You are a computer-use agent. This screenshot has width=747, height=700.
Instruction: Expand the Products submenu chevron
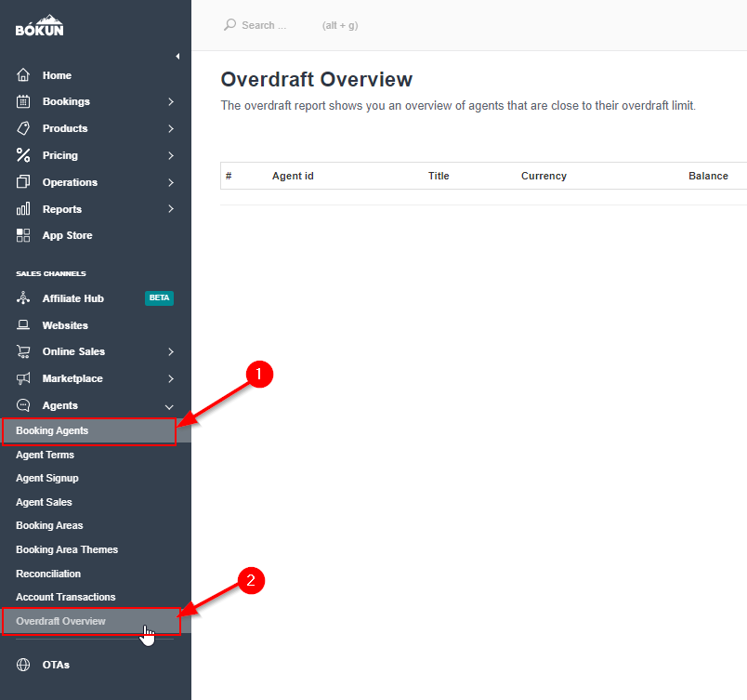[171, 128]
